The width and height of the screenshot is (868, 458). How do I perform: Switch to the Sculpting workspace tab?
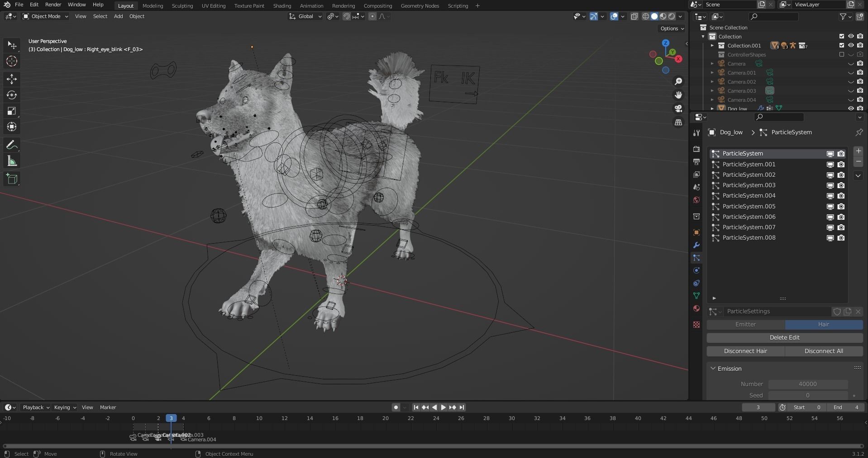coord(182,6)
